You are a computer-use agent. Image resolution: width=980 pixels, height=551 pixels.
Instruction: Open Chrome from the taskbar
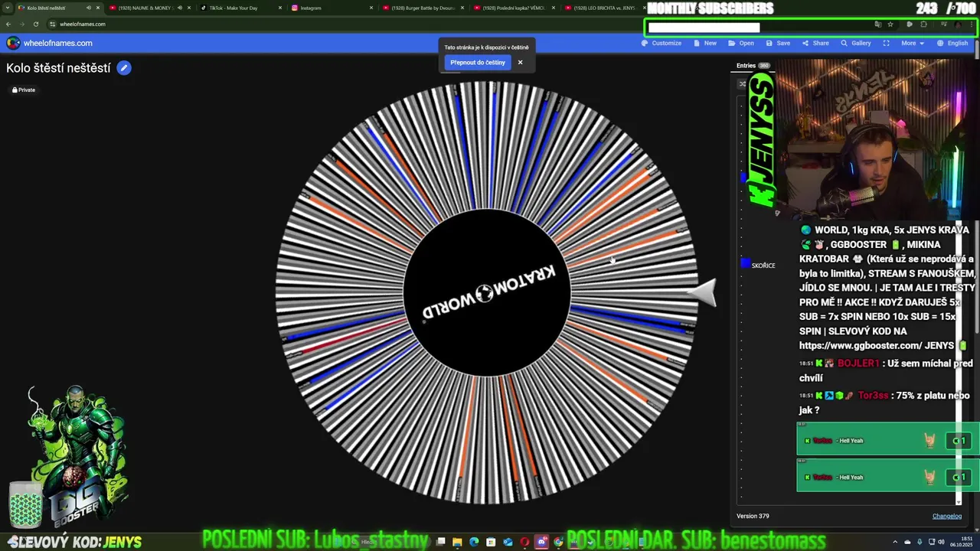[x=558, y=542]
